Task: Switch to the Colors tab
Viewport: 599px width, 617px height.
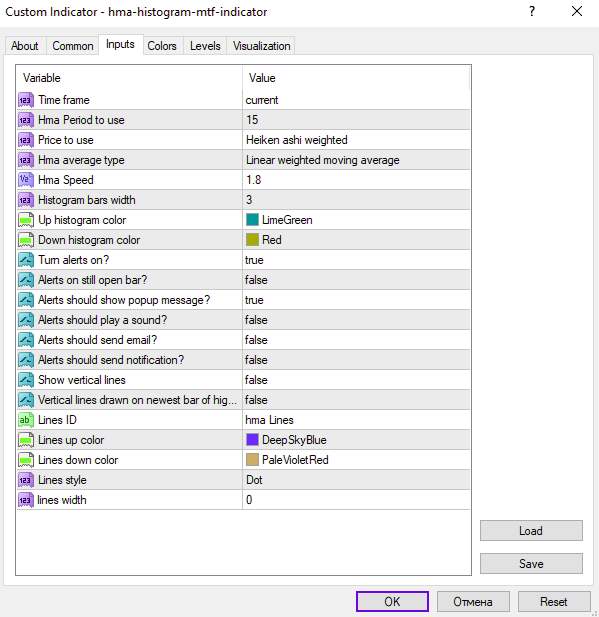Action: point(162,46)
